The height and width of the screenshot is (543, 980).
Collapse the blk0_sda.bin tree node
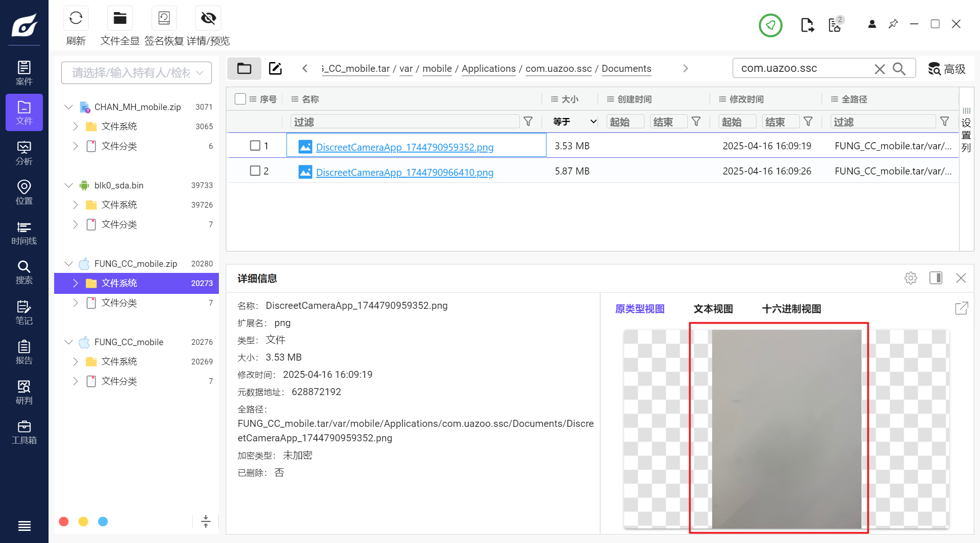click(x=69, y=185)
